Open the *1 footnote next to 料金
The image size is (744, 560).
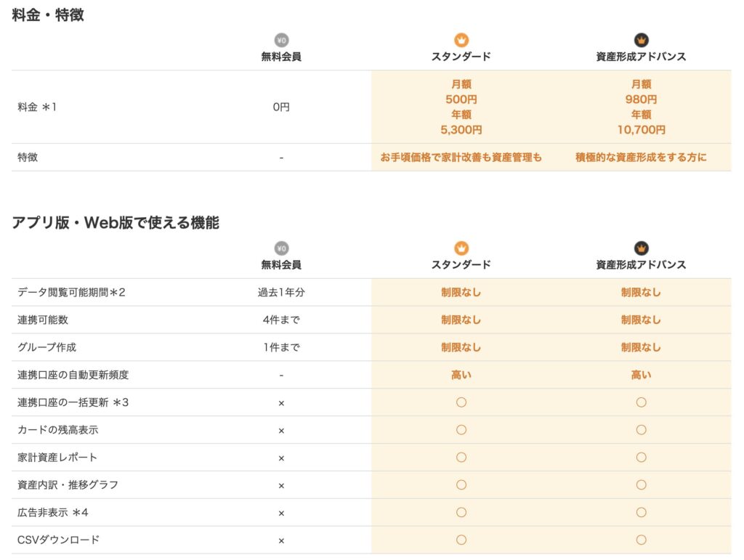point(51,107)
